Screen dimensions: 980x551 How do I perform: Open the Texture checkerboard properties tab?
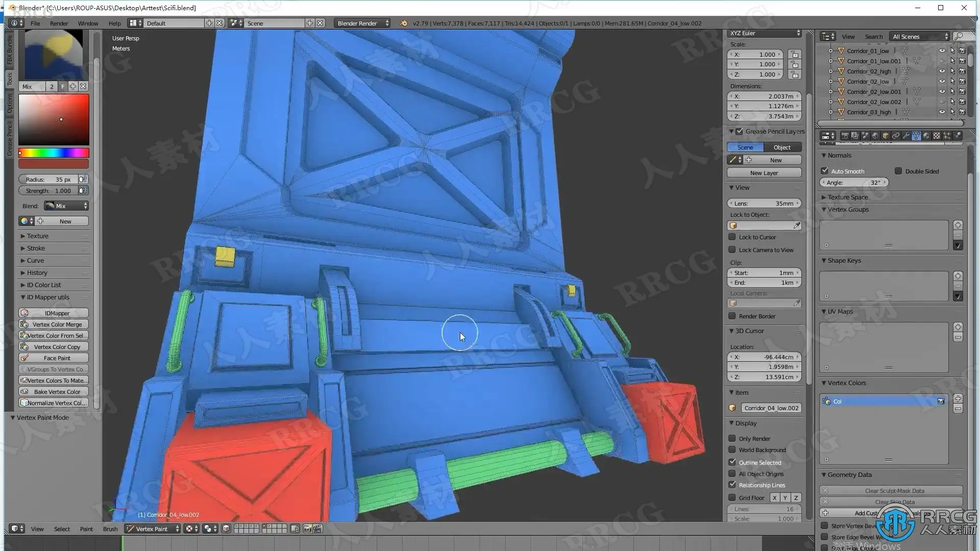click(937, 136)
